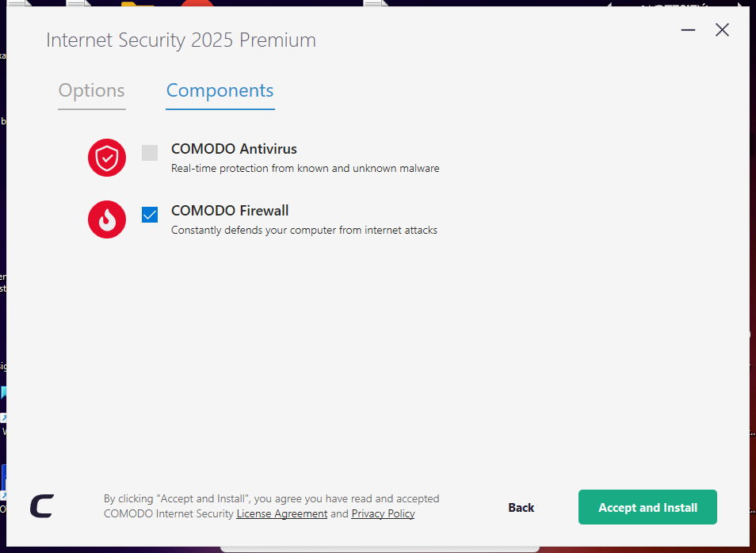This screenshot has width=756, height=553.
Task: Click the red circle desktop icon
Action: pyautogui.click(x=197, y=4)
